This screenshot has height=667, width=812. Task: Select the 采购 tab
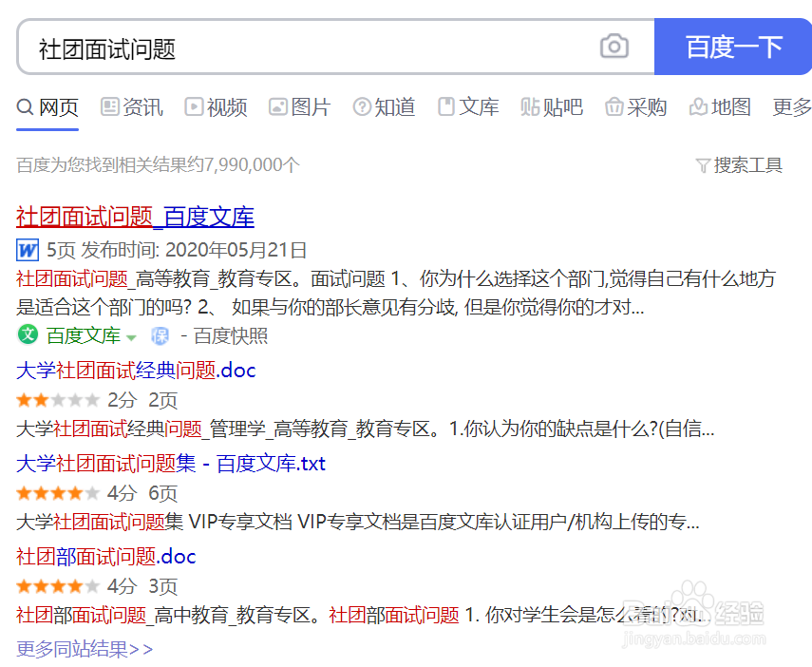635,107
